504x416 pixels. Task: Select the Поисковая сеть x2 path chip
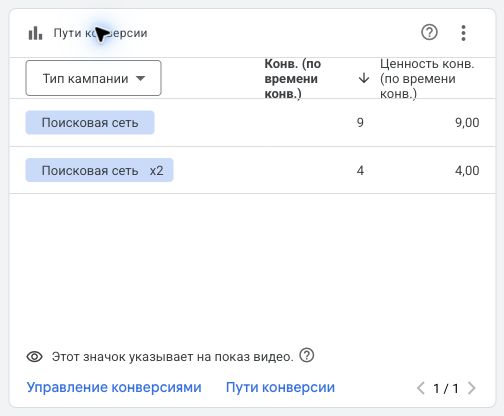pyautogui.click(x=99, y=170)
